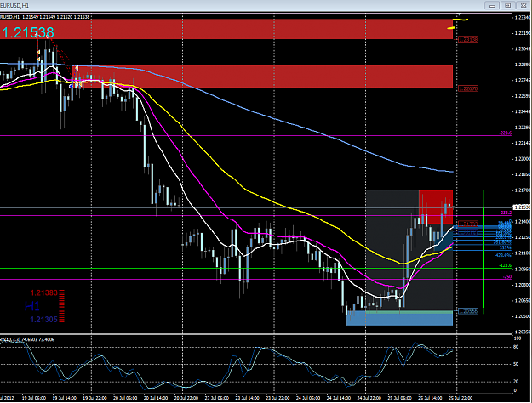The width and height of the screenshot is (532, 403).
Task: Minimize the EURUSD,H1 chart window
Action: click(492, 5)
